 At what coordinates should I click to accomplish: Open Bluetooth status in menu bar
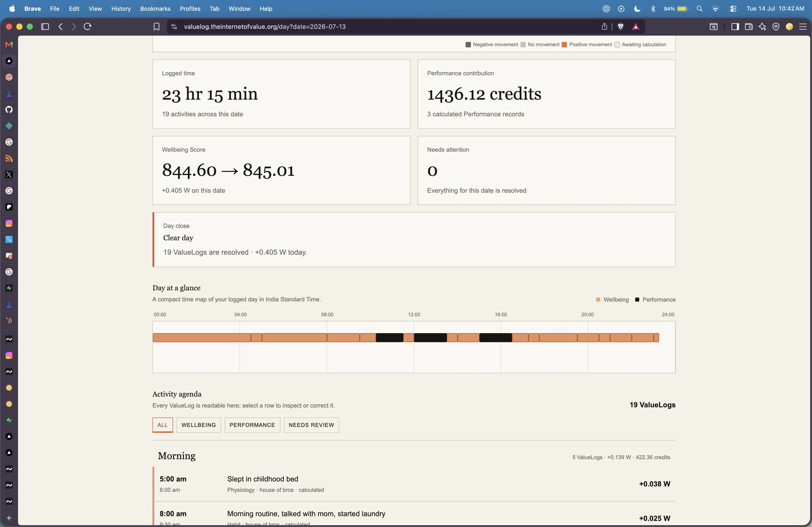[653, 9]
